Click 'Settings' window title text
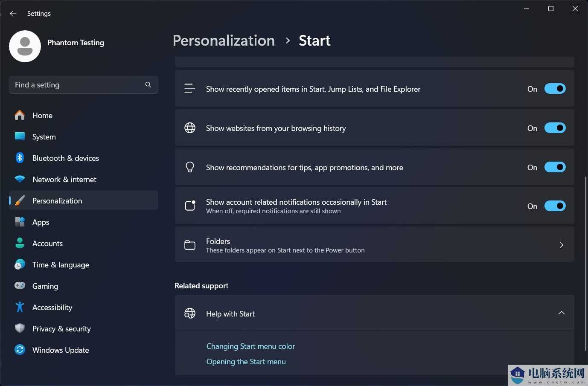Image resolution: width=588 pixels, height=386 pixels. click(x=39, y=14)
